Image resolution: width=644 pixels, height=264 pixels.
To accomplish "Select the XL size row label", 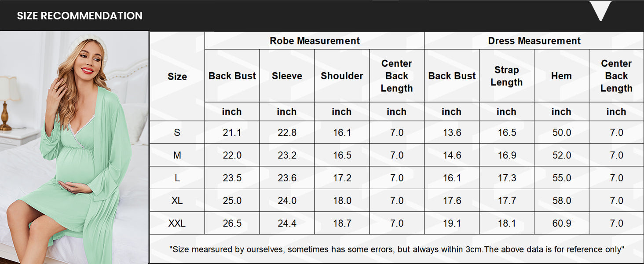I will (x=177, y=201).
